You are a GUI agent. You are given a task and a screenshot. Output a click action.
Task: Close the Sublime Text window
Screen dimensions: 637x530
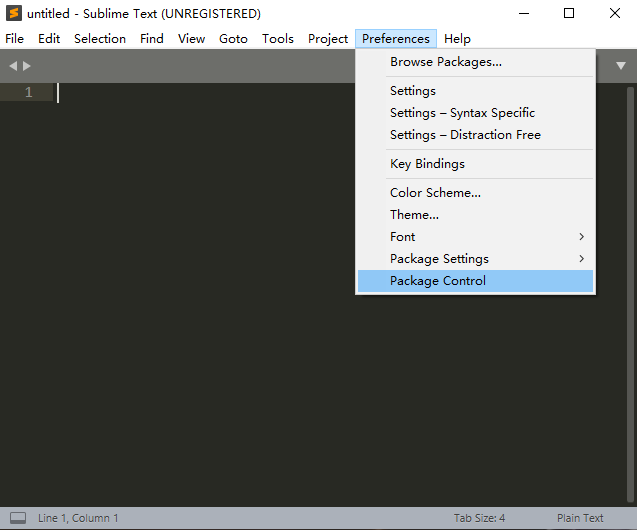click(x=615, y=13)
